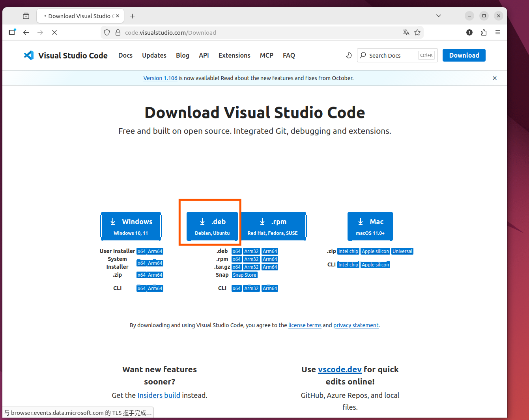This screenshot has height=420, width=529.
Task: Select Linux .deb x64 link
Action: coord(237,251)
